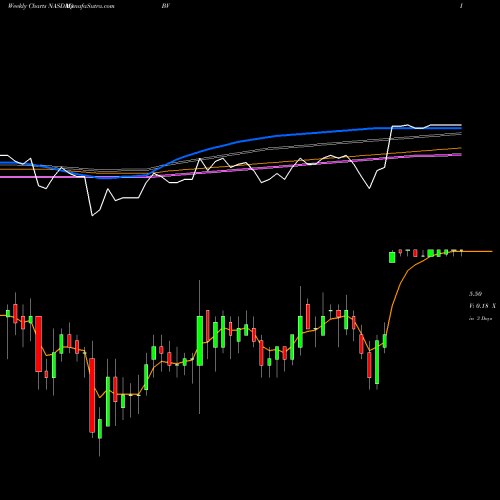Click the "MunafaSutra.com" watermark text
This screenshot has height=500, width=500.
coord(90,6)
